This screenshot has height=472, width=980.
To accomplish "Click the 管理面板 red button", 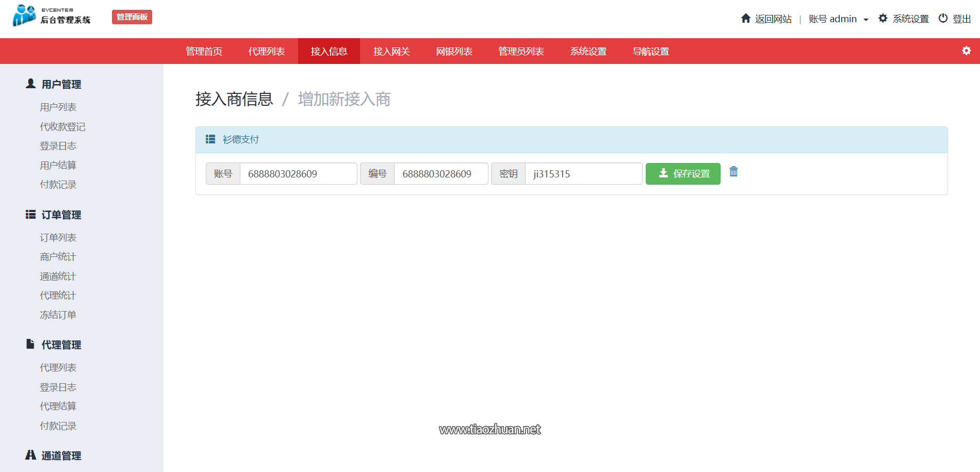I will click(132, 17).
